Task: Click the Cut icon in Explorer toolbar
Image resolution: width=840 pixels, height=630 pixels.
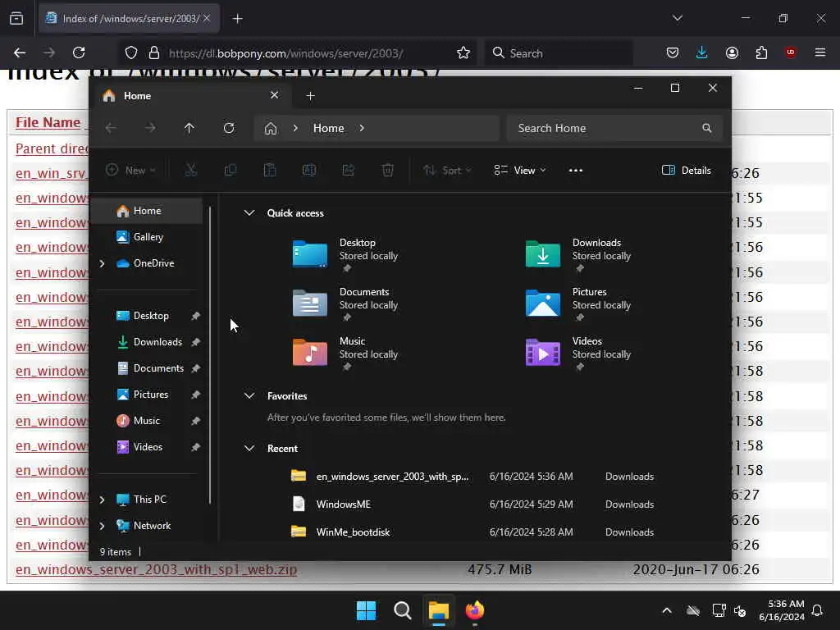Action: pos(190,171)
